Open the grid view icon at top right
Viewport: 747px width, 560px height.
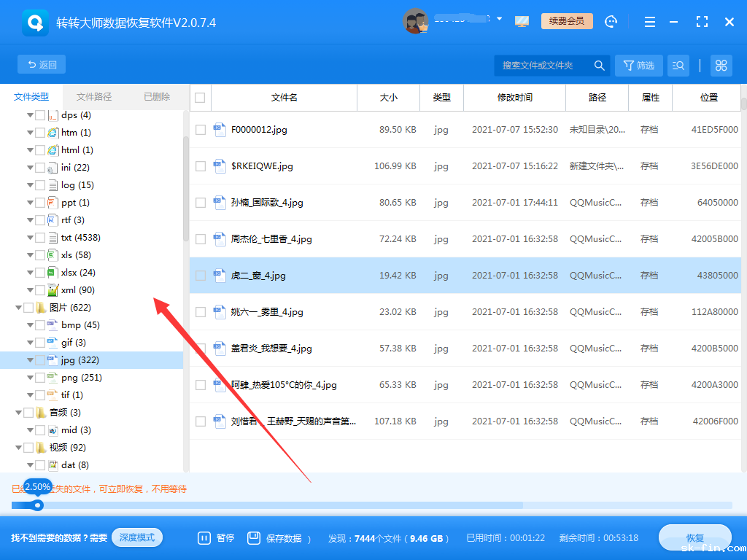[x=721, y=65]
